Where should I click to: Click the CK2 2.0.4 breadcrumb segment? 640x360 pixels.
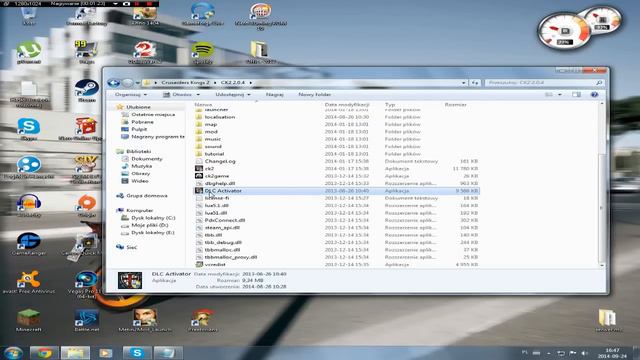[233, 83]
